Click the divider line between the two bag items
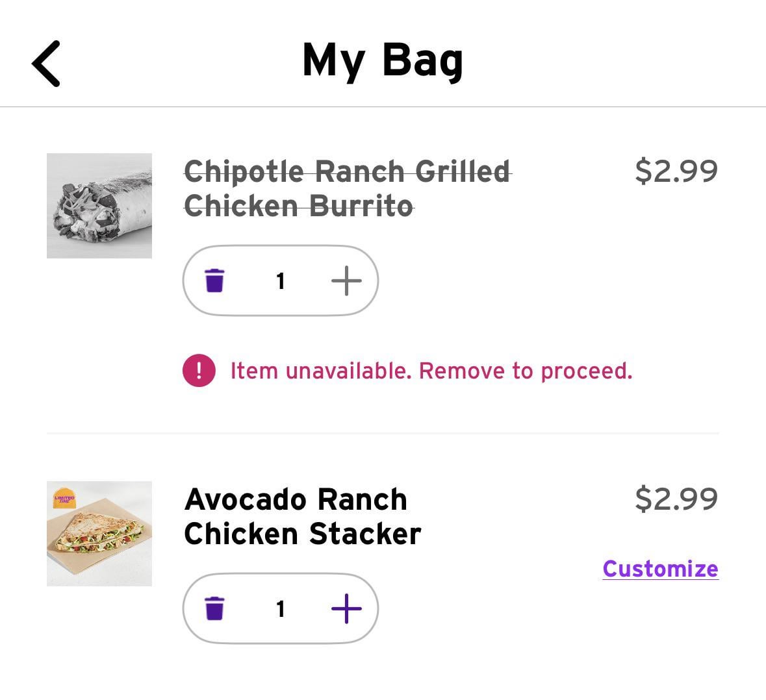766x700 pixels. (383, 432)
